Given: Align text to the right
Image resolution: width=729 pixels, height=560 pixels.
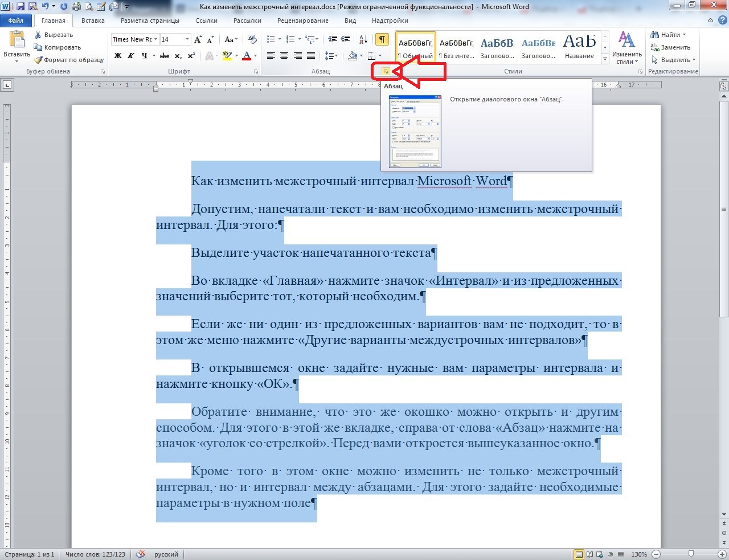Looking at the screenshot, I should (297, 56).
